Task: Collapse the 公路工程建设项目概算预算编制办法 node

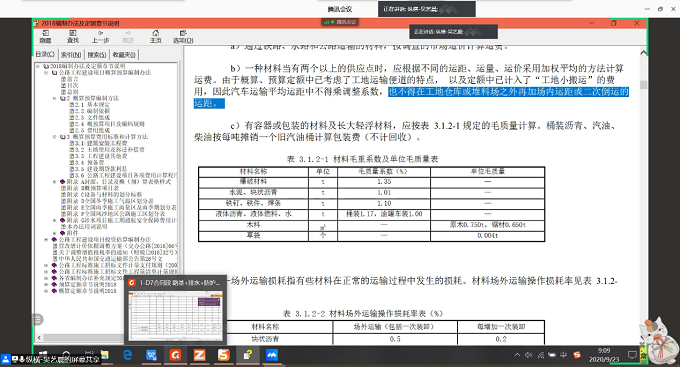Action: 46,73
